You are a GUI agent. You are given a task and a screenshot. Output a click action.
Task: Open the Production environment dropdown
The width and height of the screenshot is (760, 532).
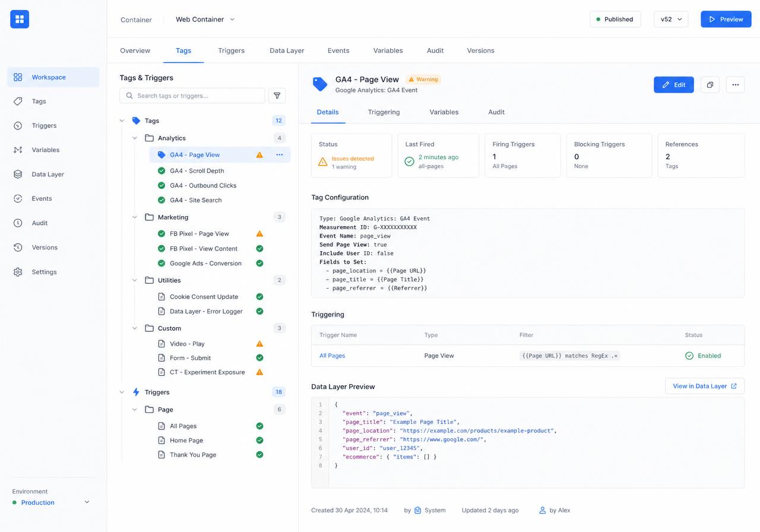point(51,502)
